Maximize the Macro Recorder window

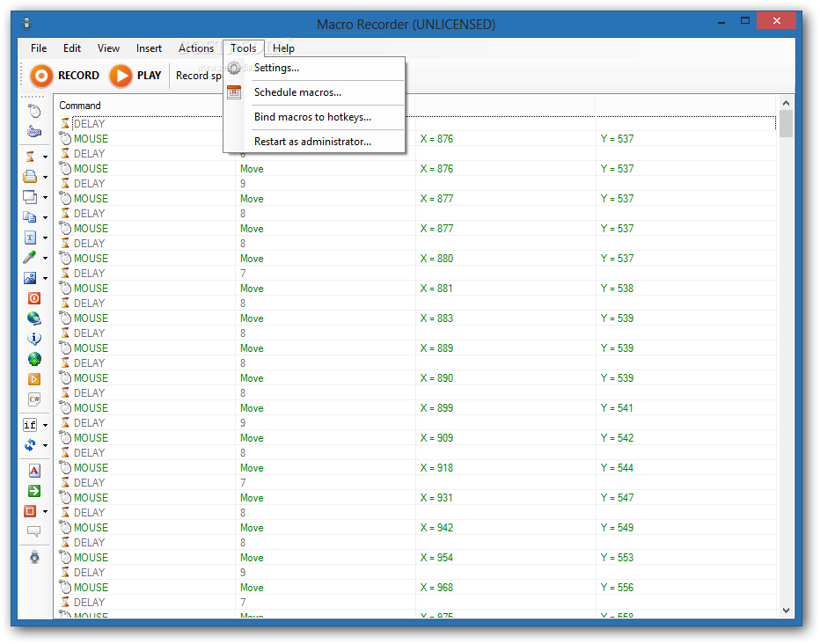pyautogui.click(x=744, y=21)
